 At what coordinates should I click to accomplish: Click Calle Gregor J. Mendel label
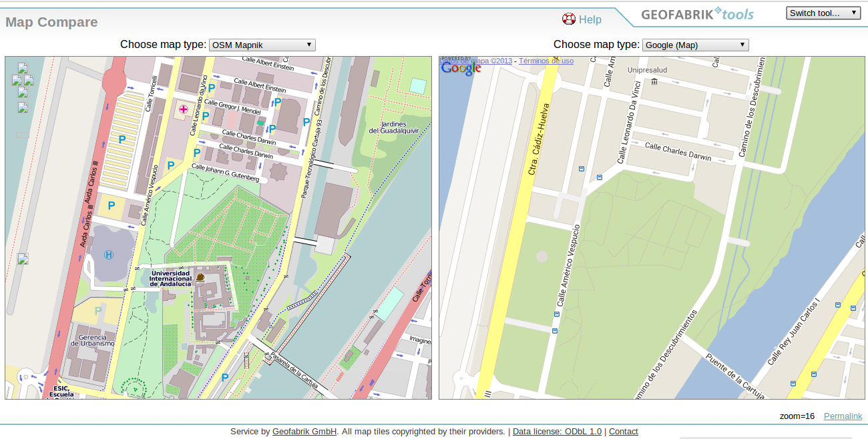click(232, 106)
